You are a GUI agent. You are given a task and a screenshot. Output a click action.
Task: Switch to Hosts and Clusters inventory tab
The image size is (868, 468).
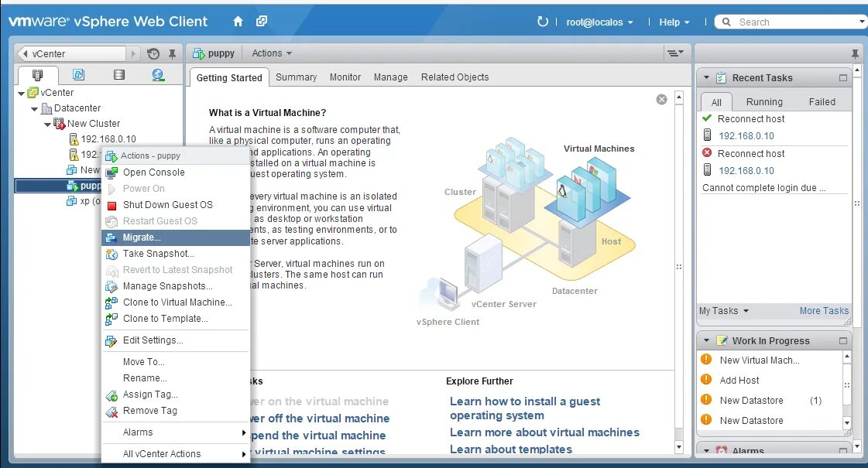pos(38,75)
